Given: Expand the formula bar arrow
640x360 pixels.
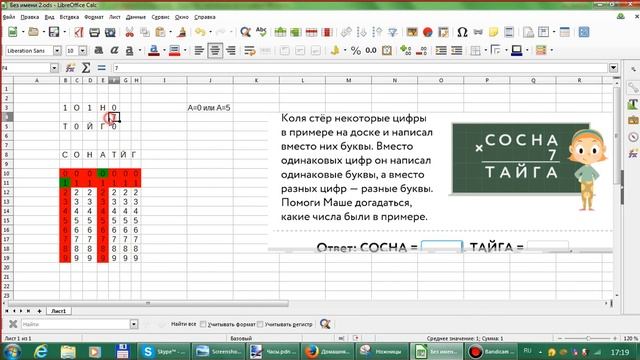Looking at the screenshot, I should (x=613, y=68).
